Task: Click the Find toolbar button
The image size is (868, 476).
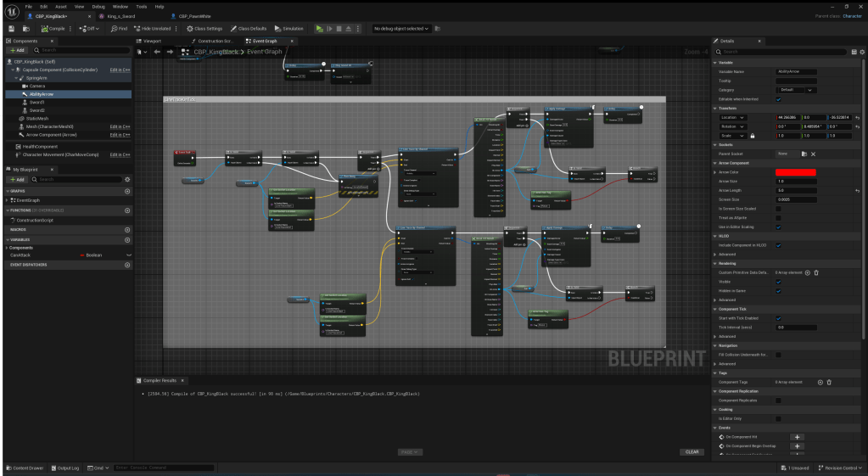Action: coord(120,28)
